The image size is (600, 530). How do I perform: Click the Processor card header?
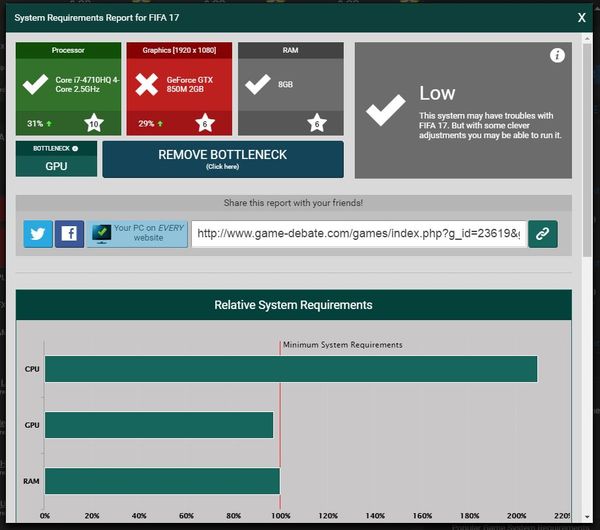tap(68, 50)
